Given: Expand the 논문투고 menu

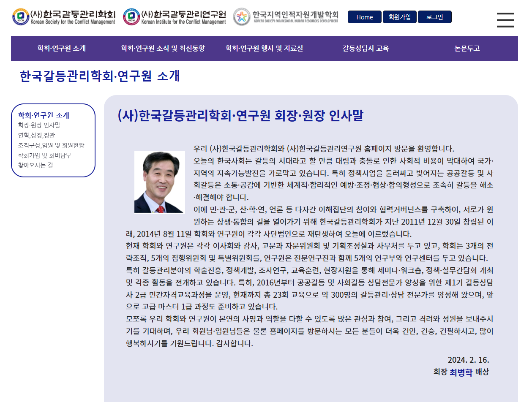Looking at the screenshot, I should click(x=467, y=48).
